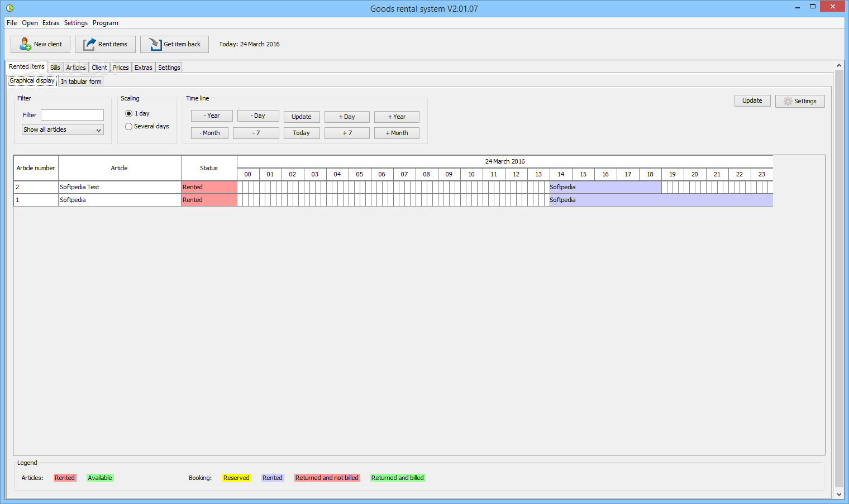Click the - Month timeline button

pos(209,133)
